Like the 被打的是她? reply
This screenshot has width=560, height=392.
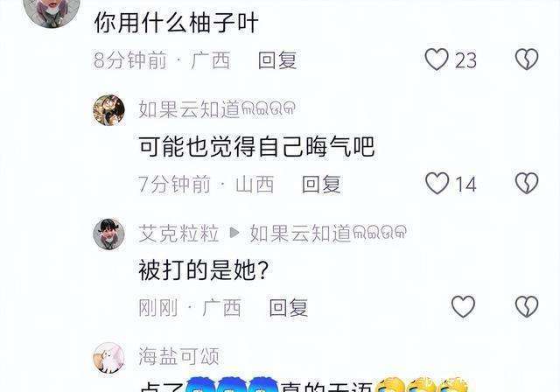[463, 306]
